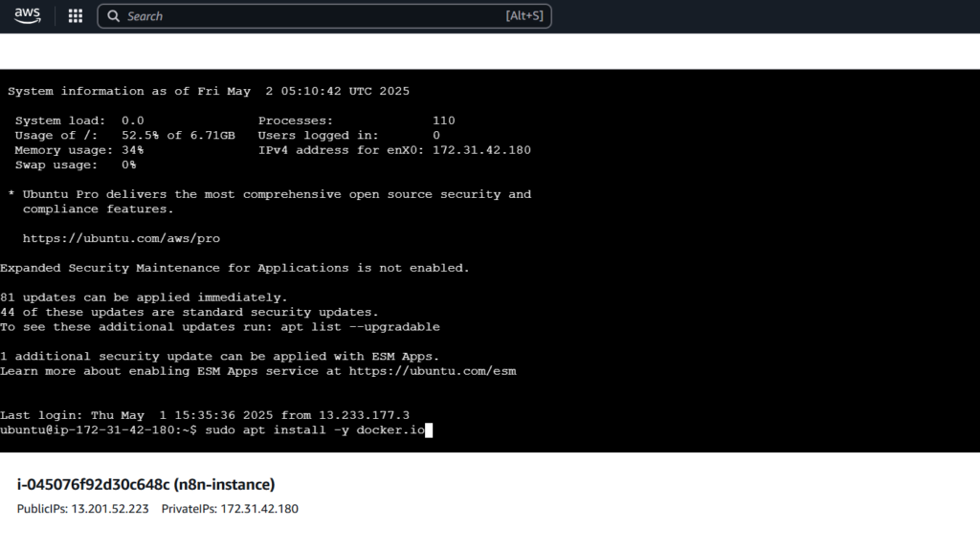This screenshot has width=980, height=550.
Task: Click the '44 of these updates' line
Action: [189, 313]
